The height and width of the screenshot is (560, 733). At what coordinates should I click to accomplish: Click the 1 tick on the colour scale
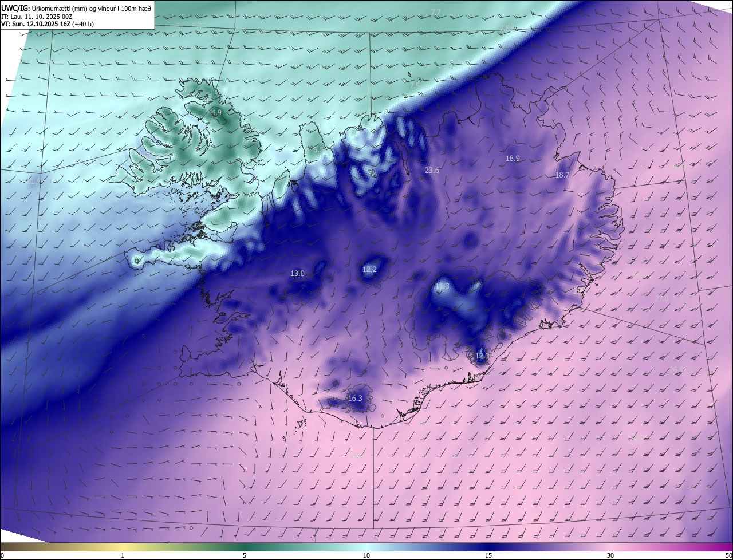pos(123,555)
